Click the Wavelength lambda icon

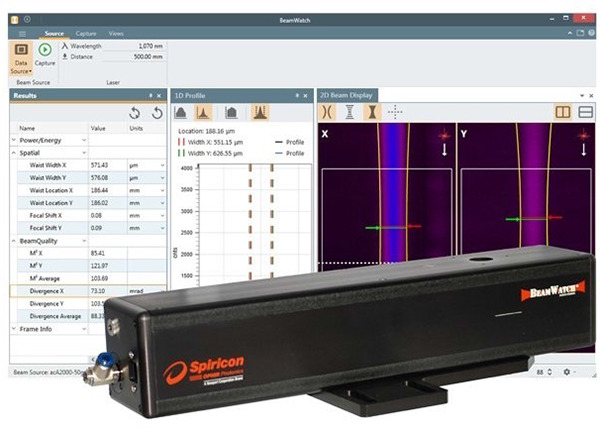pyautogui.click(x=65, y=46)
